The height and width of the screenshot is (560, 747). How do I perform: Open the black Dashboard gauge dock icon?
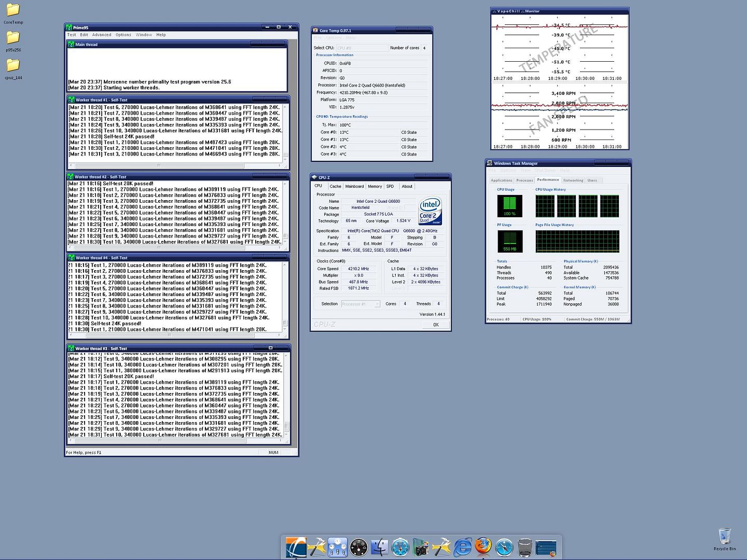click(358, 547)
